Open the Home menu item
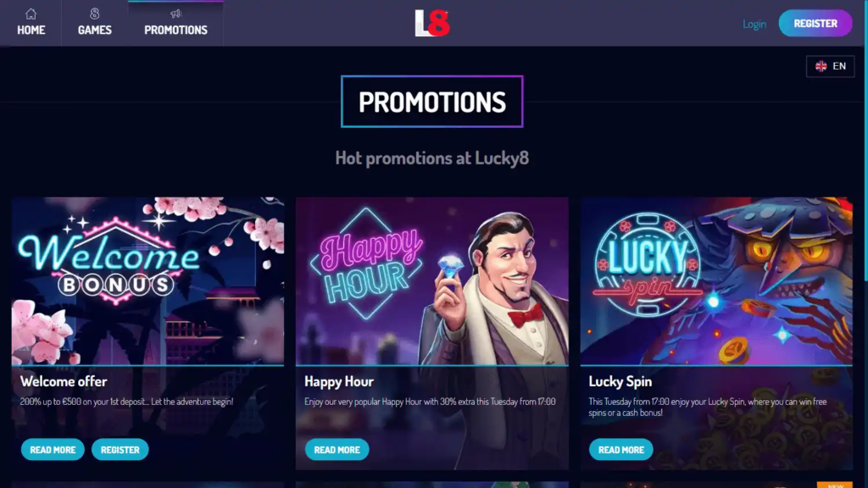Viewport: 868px width, 488px height. [x=31, y=23]
